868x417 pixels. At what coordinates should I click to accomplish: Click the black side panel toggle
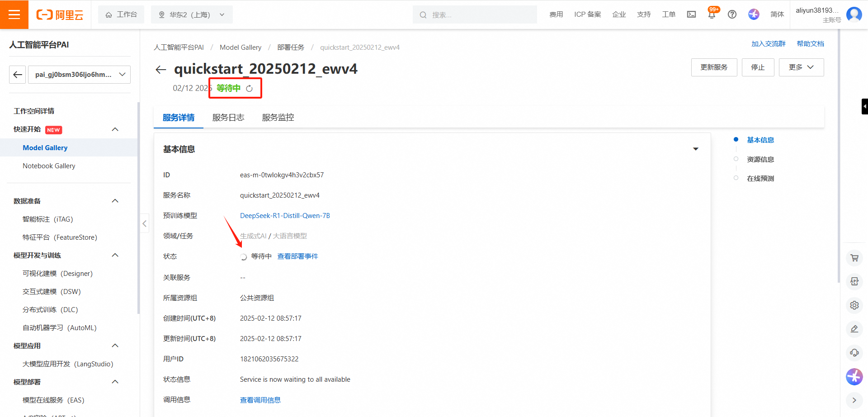tap(864, 107)
